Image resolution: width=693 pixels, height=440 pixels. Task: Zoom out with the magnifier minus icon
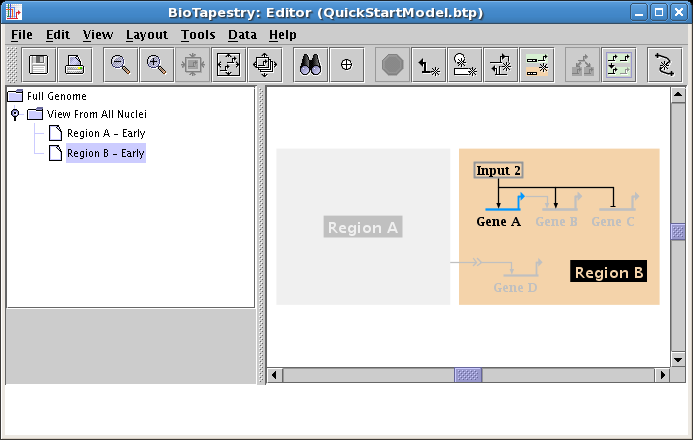[x=120, y=64]
